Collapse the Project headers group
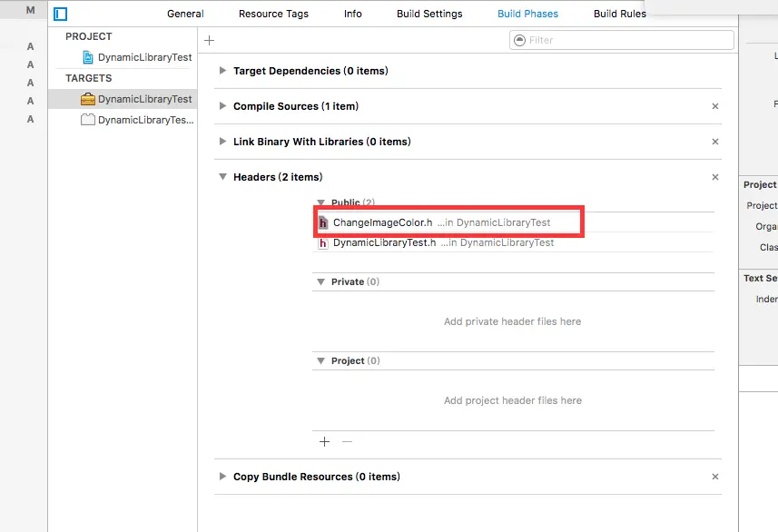Screen dimensions: 778x532 click(321, 360)
